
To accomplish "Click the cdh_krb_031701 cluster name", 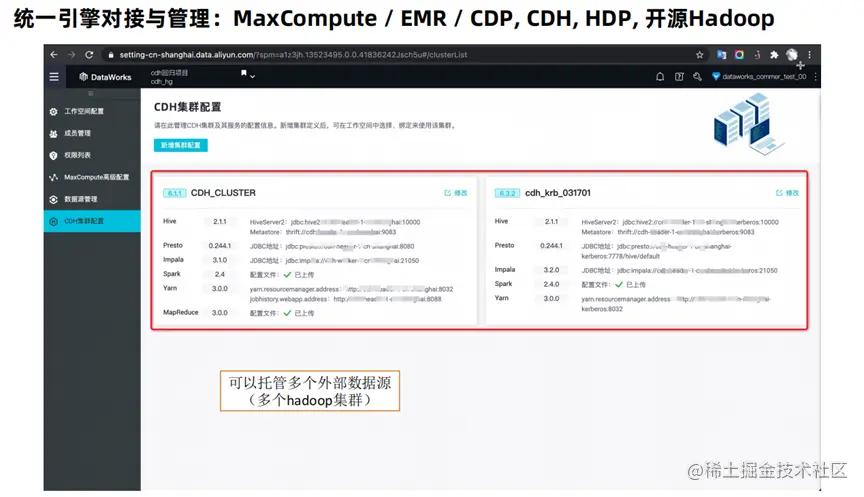I will [x=558, y=193].
